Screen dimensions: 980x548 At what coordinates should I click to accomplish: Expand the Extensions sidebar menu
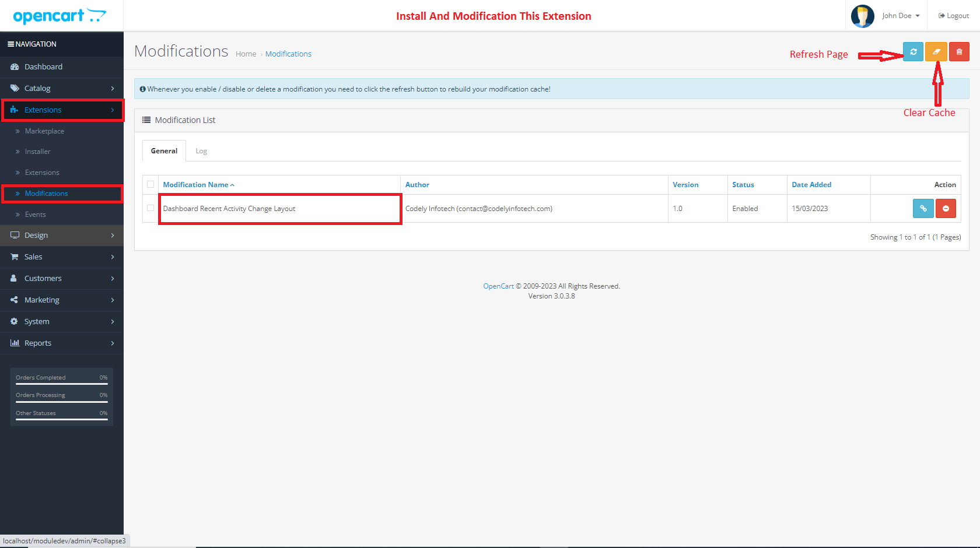[43, 110]
